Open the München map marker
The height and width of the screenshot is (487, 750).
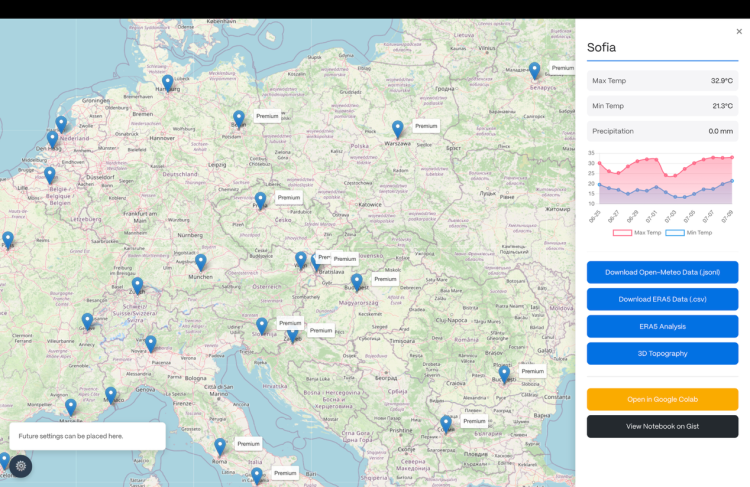click(x=201, y=263)
